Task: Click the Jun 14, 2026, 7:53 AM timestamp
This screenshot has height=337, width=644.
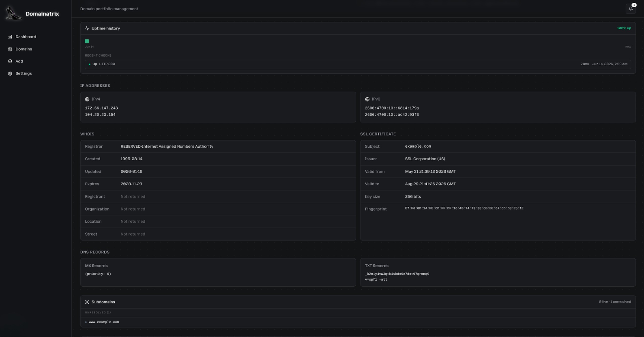Action: click(x=610, y=64)
